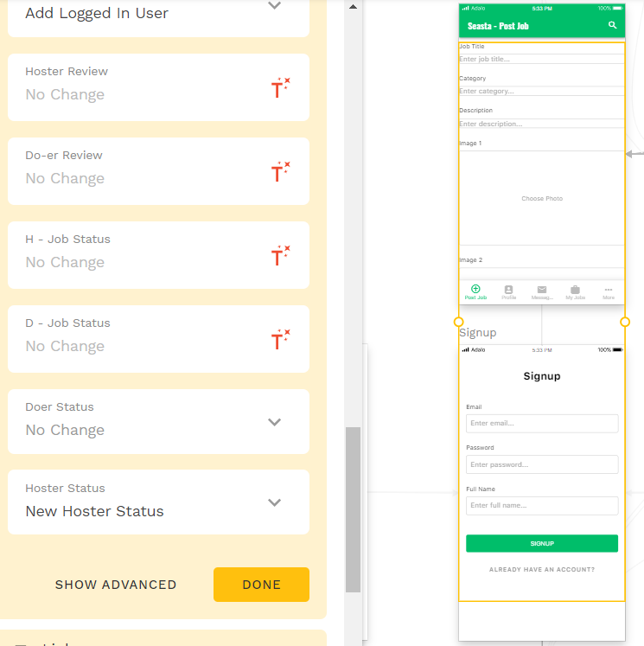Screen dimensions: 644x646
Task: Click the Enter full name field
Action: pyautogui.click(x=542, y=506)
